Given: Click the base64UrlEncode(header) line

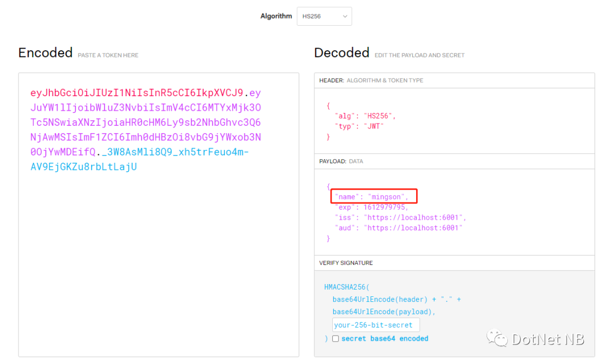Looking at the screenshot, I should pyautogui.click(x=397, y=299).
